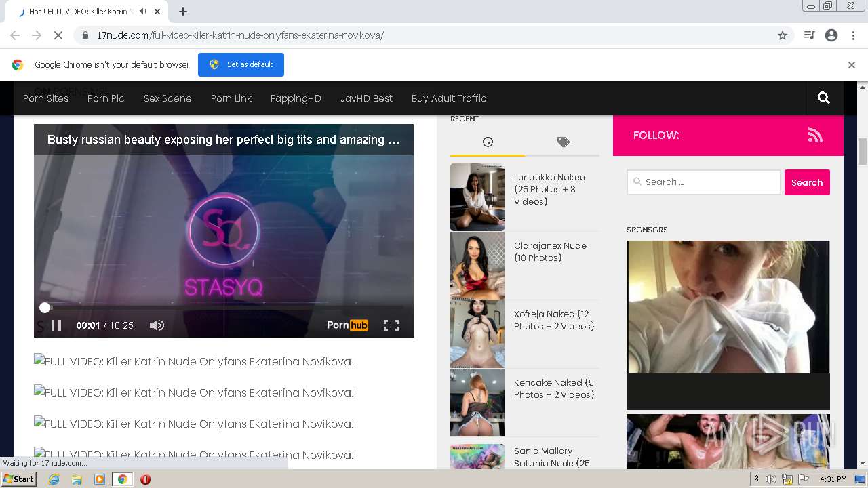Open the FappingHD menu item
Screen dimensions: 868x488
pos(296,98)
